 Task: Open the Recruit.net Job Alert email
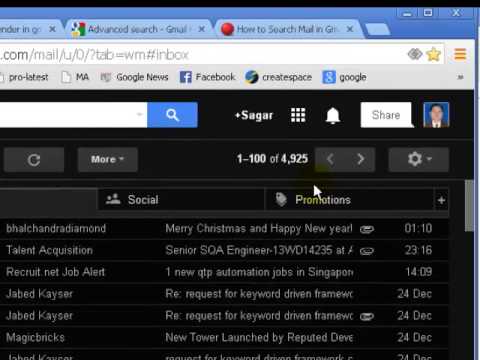point(55,272)
